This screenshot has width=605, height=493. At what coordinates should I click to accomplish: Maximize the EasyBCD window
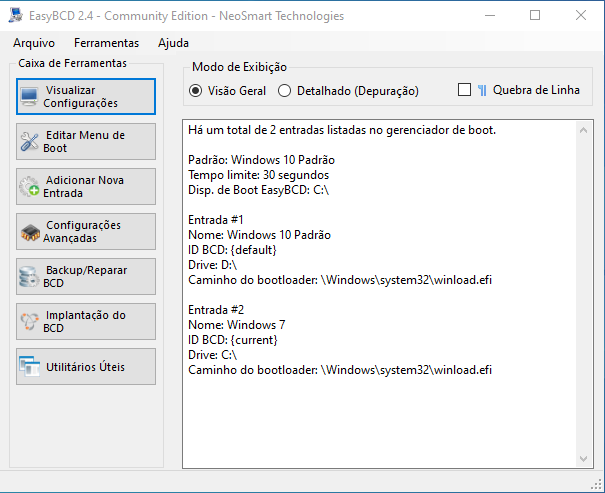point(535,15)
